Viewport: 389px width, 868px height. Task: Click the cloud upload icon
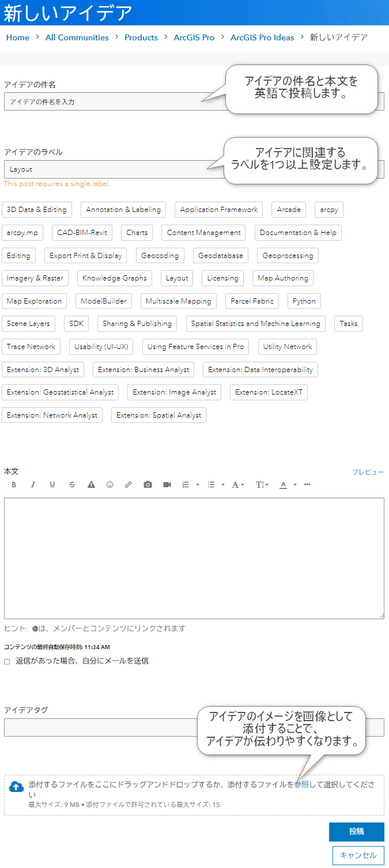click(x=17, y=787)
